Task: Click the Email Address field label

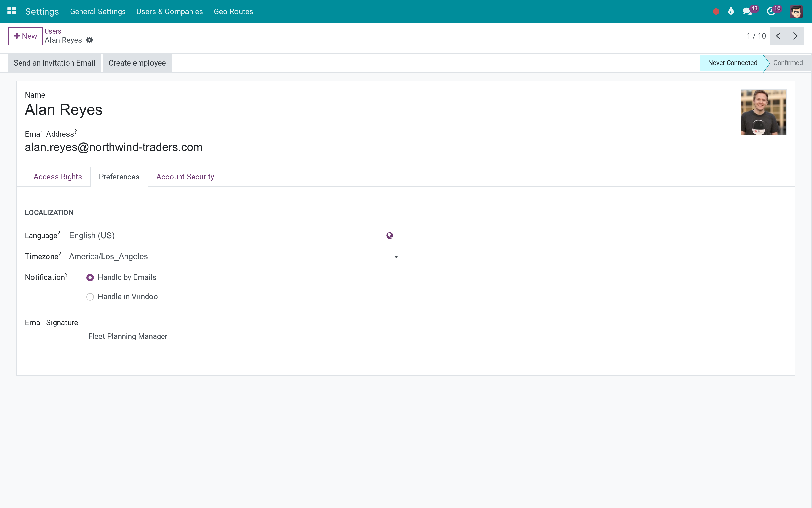Action: [x=51, y=134]
